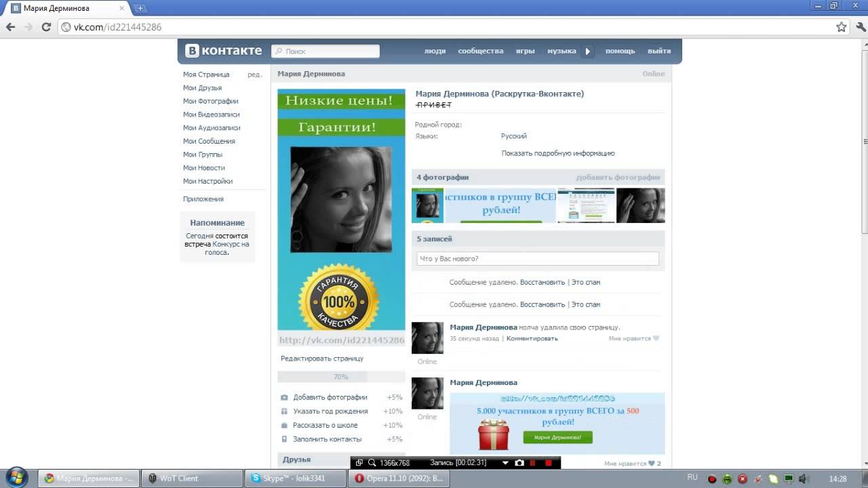Screen dimensions: 868x488
Task: Click Редактировать страницу link
Action: click(x=322, y=359)
